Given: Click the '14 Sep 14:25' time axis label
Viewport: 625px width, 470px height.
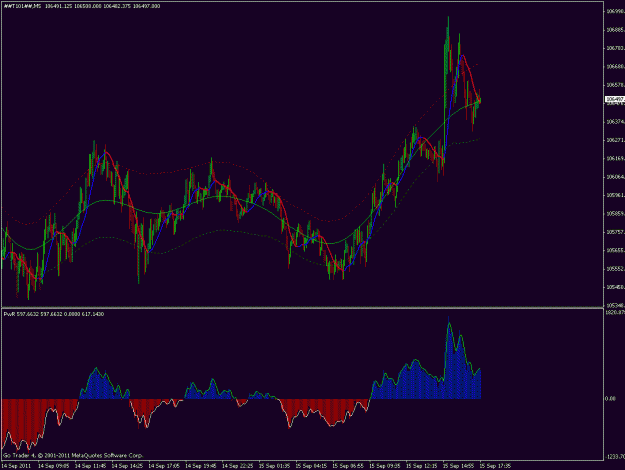Looking at the screenshot, I should pos(127,466).
